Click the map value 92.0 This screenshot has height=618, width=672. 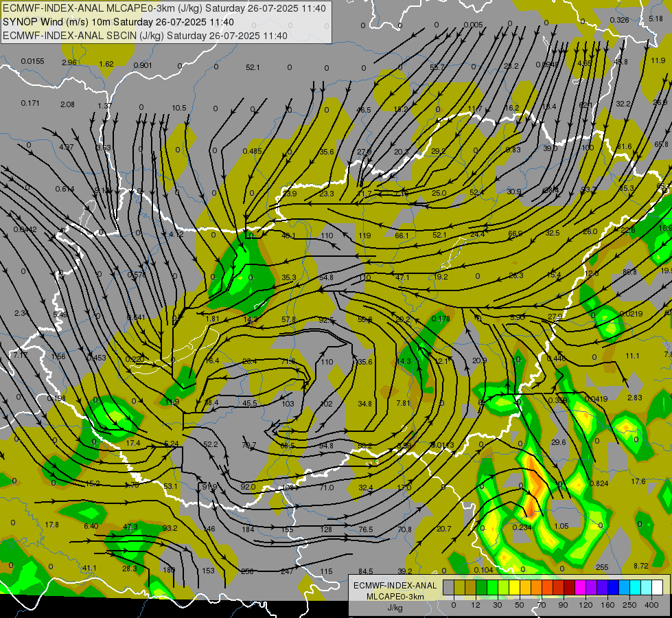coord(248,487)
